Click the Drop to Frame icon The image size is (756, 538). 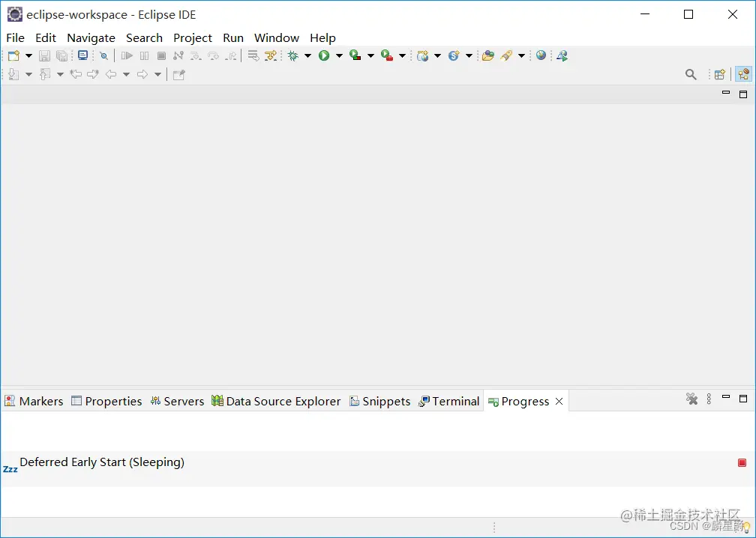[253, 56]
